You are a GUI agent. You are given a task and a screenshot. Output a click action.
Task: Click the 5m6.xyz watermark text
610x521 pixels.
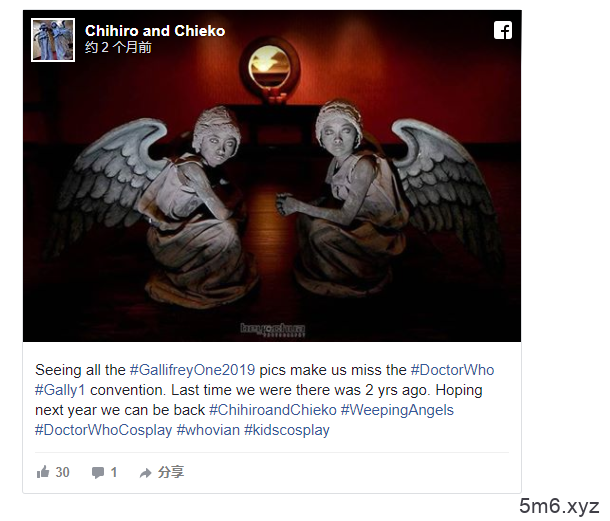point(559,506)
